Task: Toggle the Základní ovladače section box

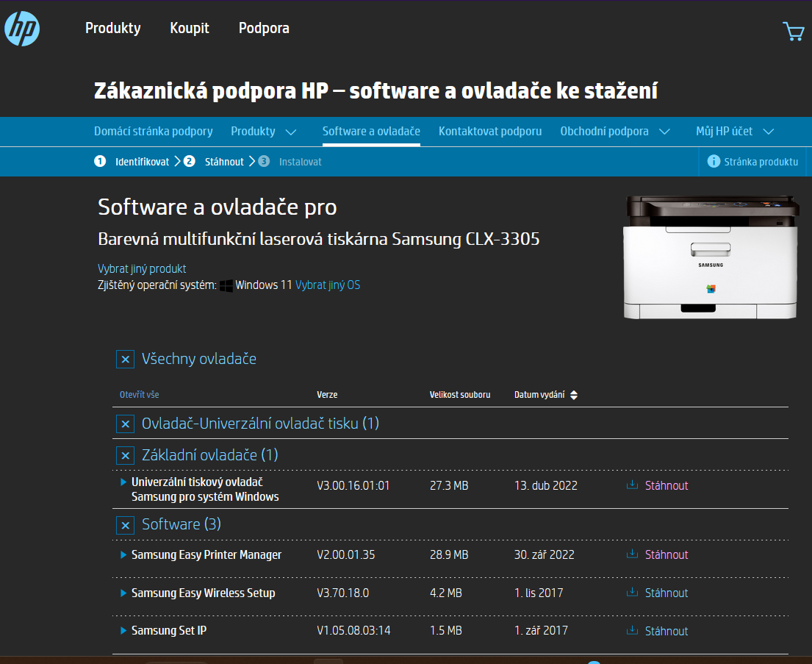Action: pyautogui.click(x=126, y=456)
